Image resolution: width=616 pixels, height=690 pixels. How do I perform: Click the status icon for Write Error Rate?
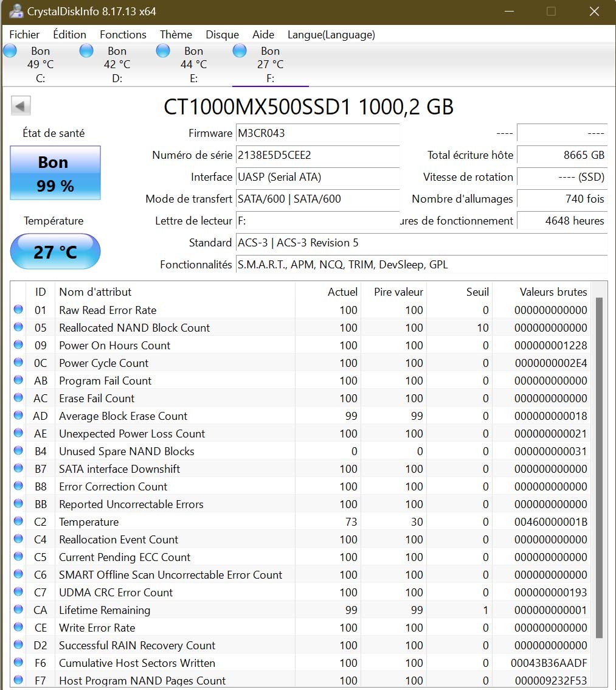click(x=18, y=627)
